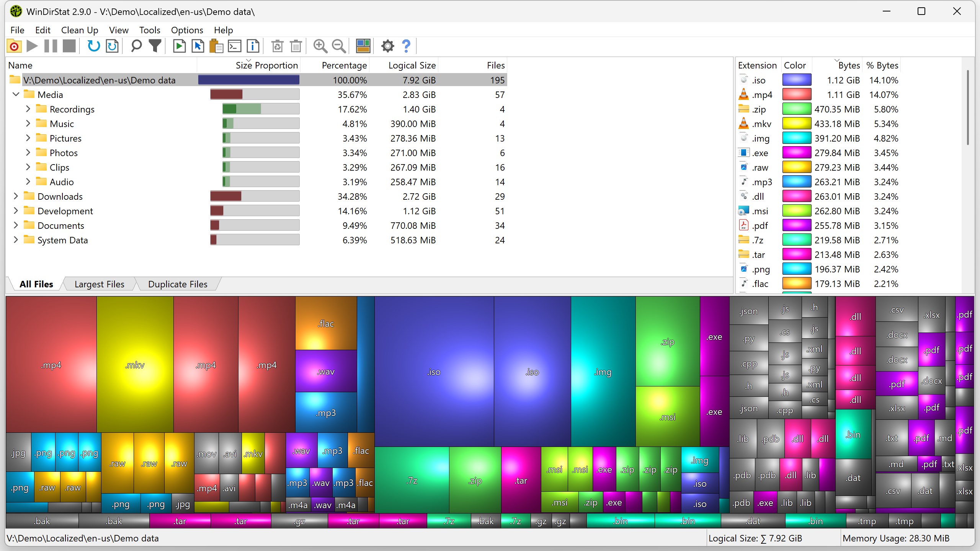Pause the scan using the toolbar

[x=51, y=46]
